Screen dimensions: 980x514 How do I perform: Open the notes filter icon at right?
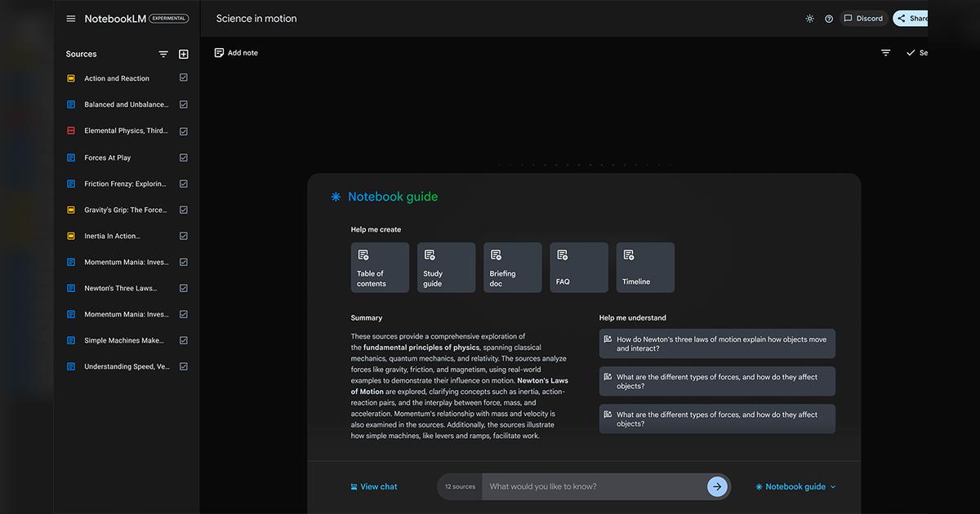pyautogui.click(x=886, y=53)
